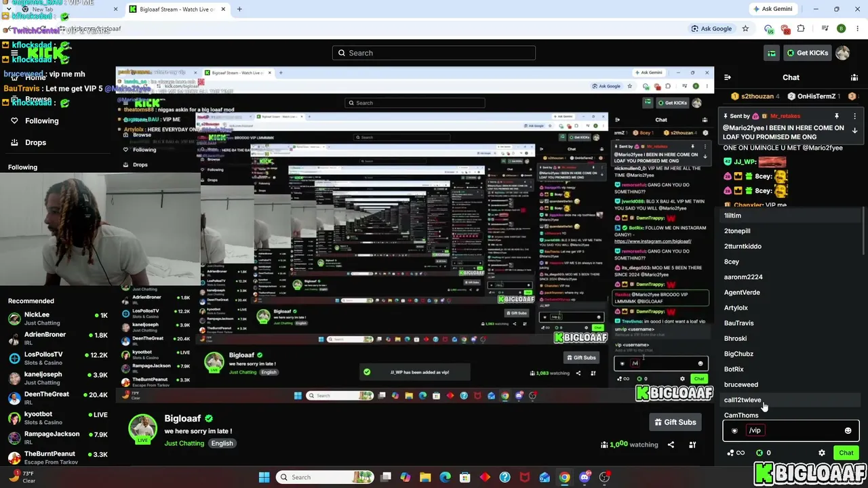
Task: Open Discord from the taskbar
Action: pos(585,477)
